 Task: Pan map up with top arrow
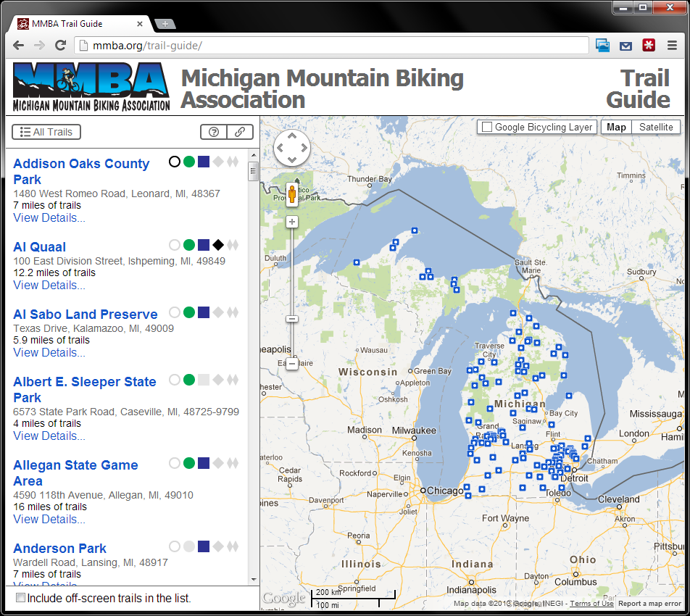coord(292,136)
